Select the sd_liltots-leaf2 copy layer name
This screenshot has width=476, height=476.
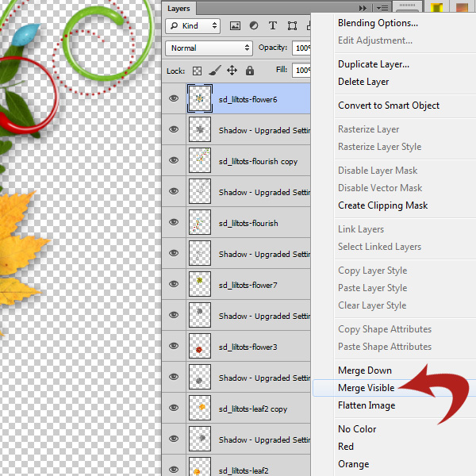pos(253,409)
